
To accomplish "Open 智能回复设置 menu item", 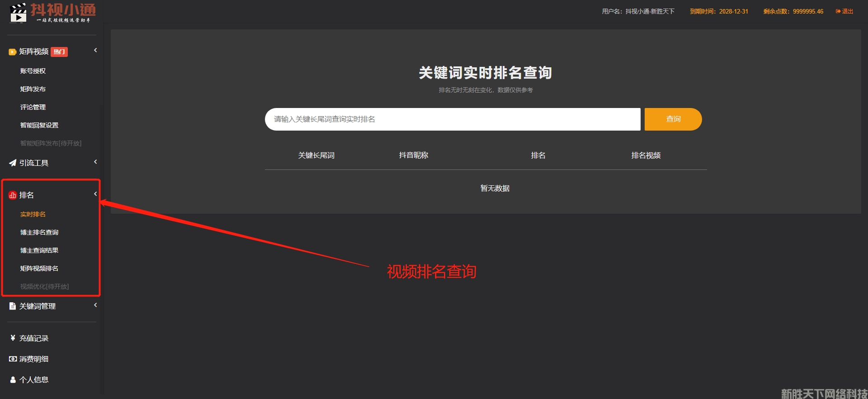I will 39,125.
